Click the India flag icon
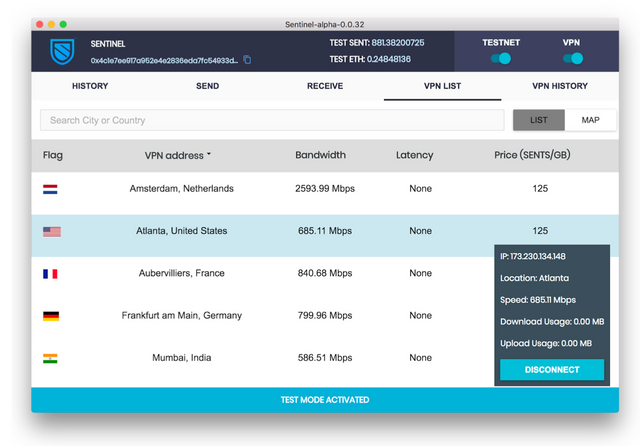This screenshot has width=640, height=446. coord(50,359)
